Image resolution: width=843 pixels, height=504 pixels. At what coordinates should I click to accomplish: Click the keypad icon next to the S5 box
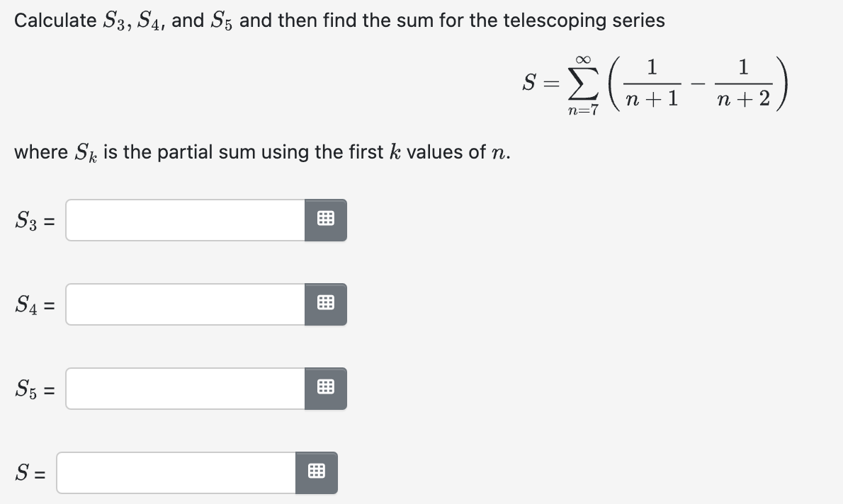325,389
